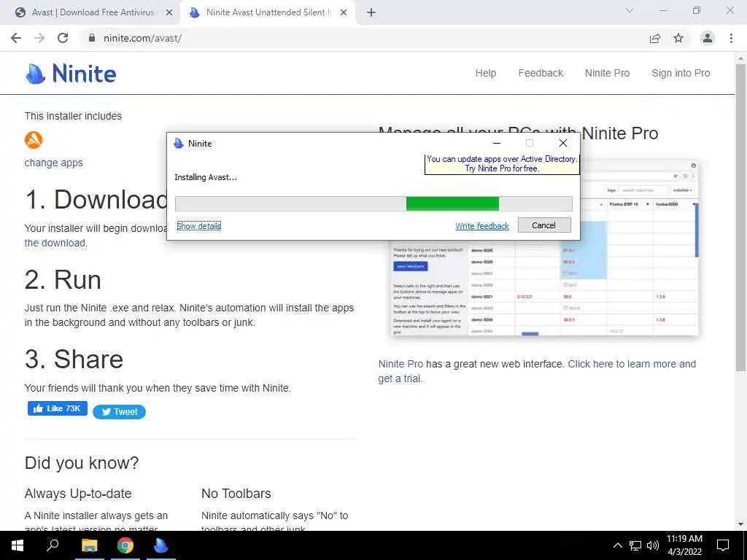
Task: Click the Ninite logo on the page
Action: pyautogui.click(x=71, y=74)
